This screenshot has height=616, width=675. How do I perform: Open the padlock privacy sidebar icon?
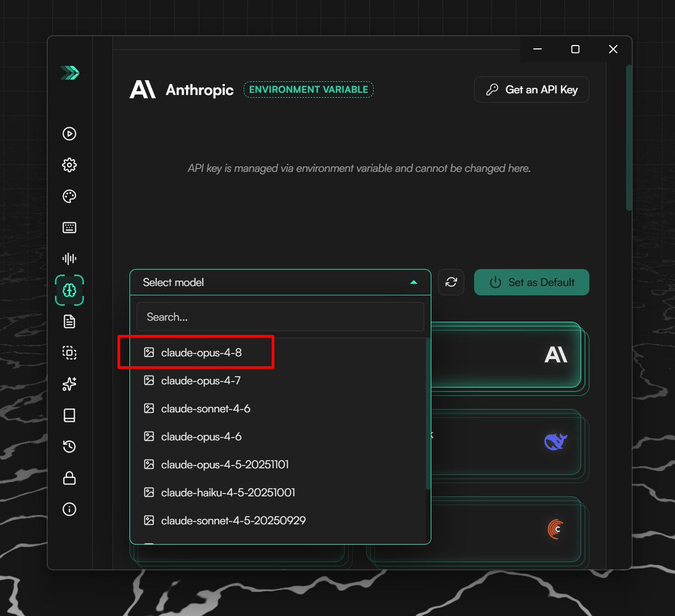[x=69, y=478]
